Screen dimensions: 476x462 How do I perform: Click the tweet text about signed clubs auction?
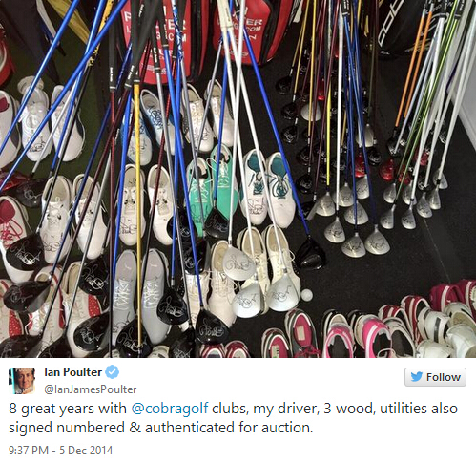point(233,418)
